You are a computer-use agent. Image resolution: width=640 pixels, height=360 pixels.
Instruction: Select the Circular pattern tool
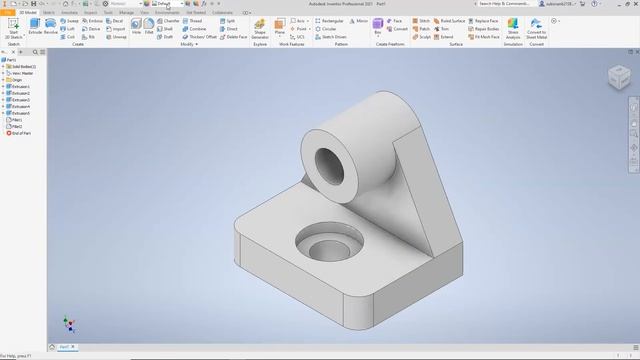click(326, 29)
